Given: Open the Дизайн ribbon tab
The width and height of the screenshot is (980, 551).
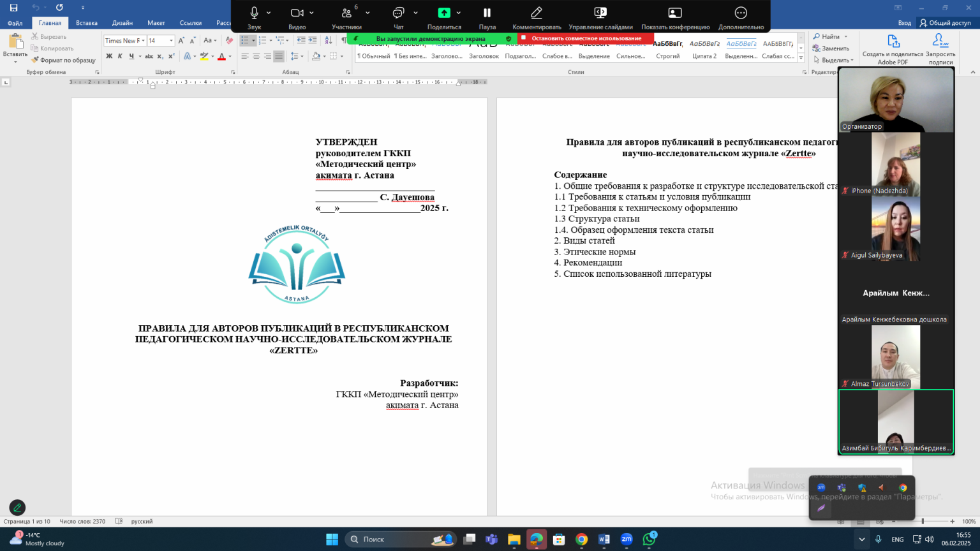Looking at the screenshot, I should click(x=122, y=23).
